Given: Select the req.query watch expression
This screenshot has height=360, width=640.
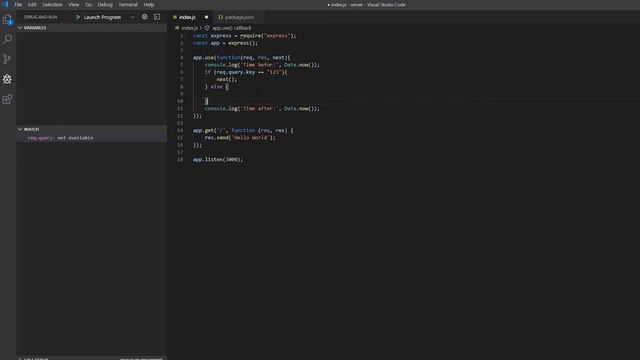Looking at the screenshot, I should coord(91,138).
